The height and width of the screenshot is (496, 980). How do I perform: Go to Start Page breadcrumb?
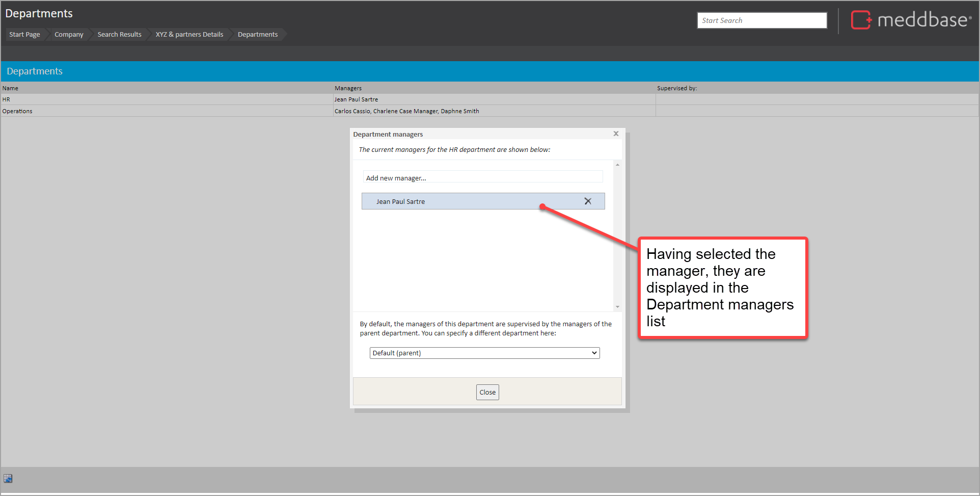(24, 35)
